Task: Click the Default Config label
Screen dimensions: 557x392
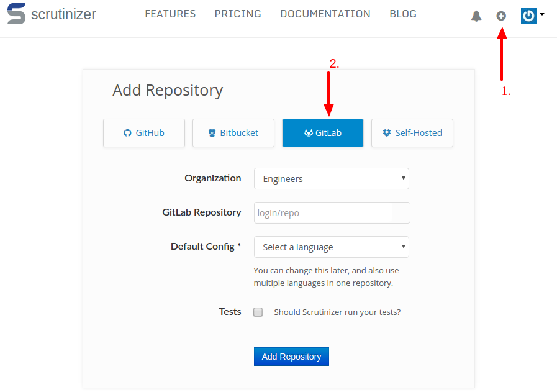Action: (x=206, y=246)
